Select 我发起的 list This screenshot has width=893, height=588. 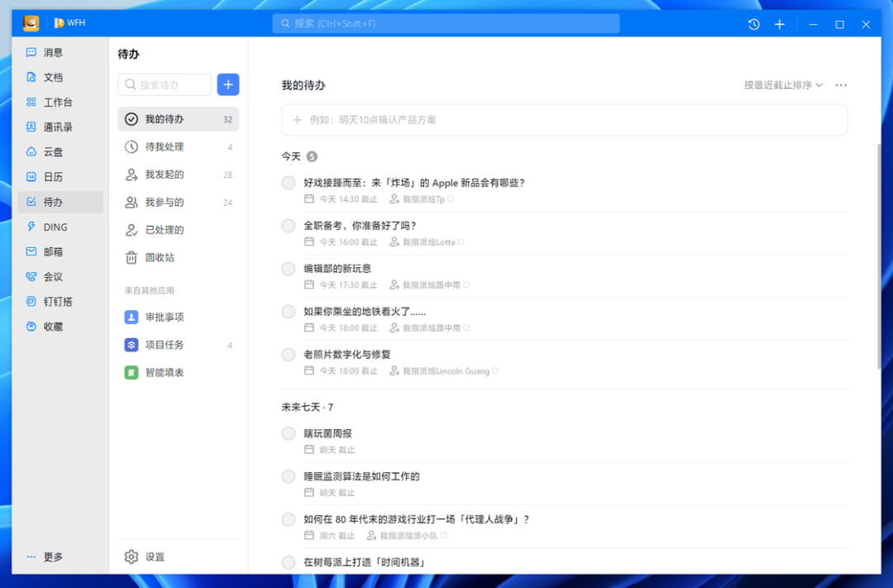[x=179, y=174]
